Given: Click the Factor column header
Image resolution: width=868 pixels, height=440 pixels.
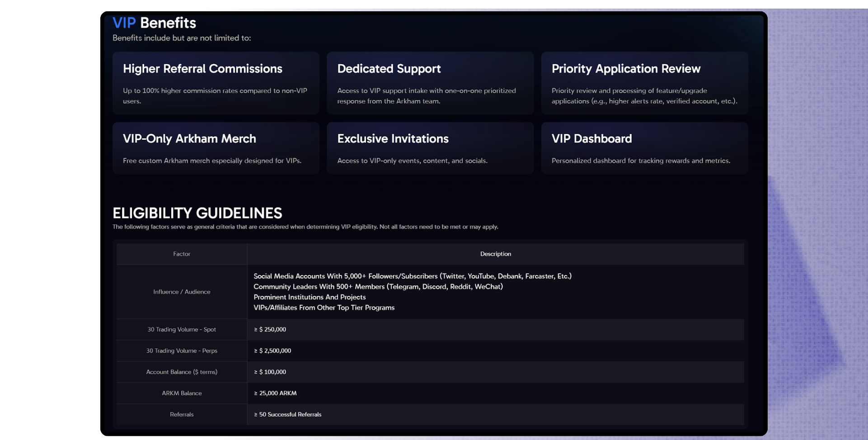Looking at the screenshot, I should [x=182, y=254].
